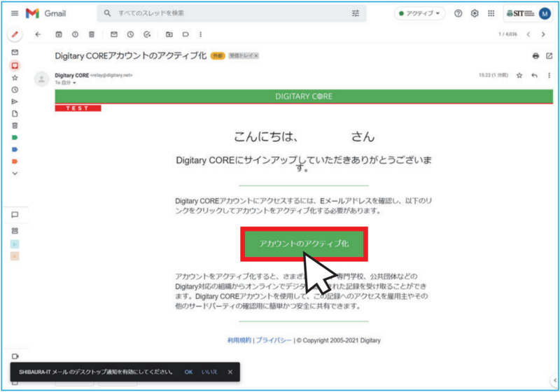The height and width of the screenshot is (392, 560).
Task: Star this message from Digitary CORE
Action: pyautogui.click(x=519, y=75)
